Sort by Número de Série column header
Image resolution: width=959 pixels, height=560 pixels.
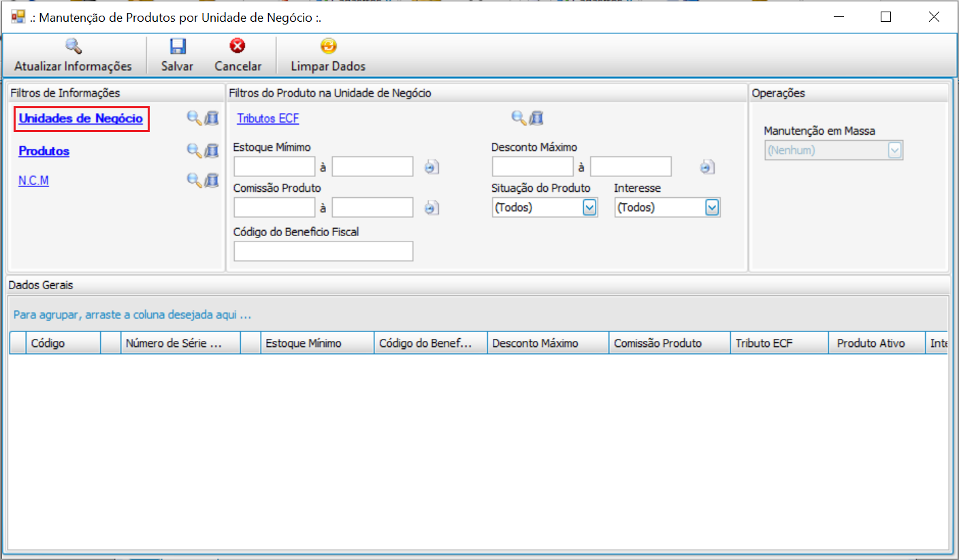click(x=181, y=343)
